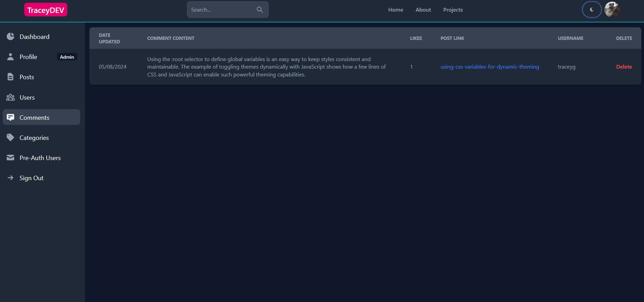Delete the traceyg comment
This screenshot has width=644, height=302.
click(x=624, y=67)
